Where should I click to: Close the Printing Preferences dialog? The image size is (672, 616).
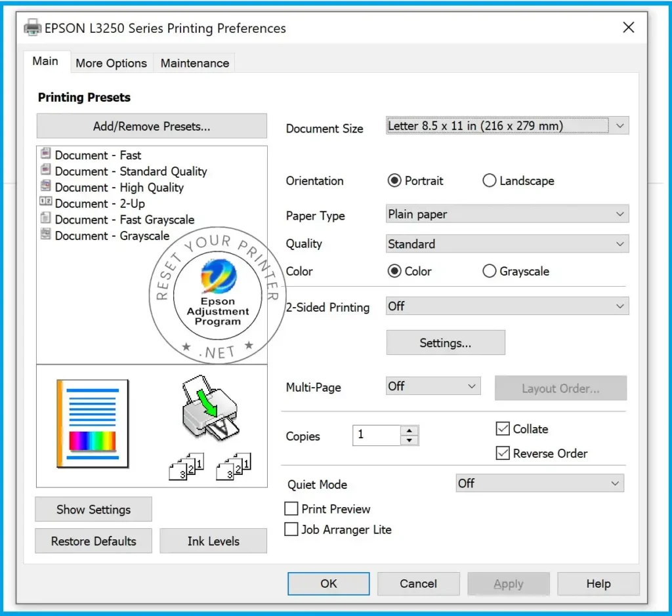[x=629, y=28]
